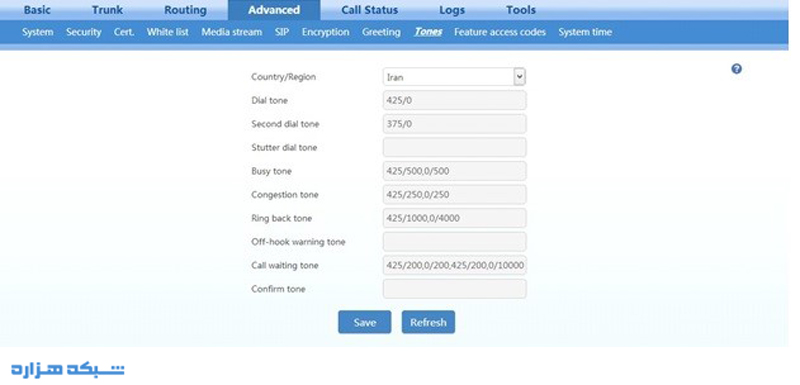Go to the SIP settings

point(282,32)
